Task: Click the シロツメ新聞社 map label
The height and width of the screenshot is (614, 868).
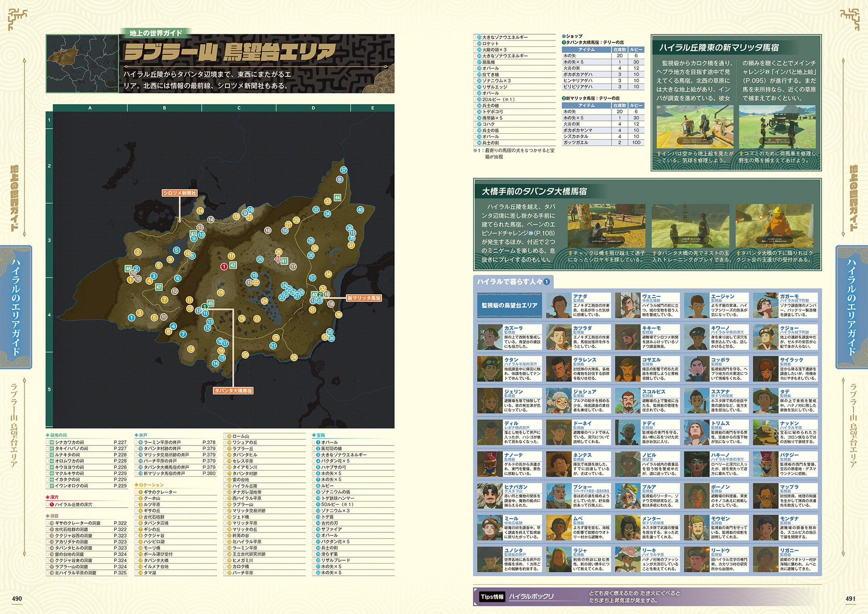Action: coord(179,193)
